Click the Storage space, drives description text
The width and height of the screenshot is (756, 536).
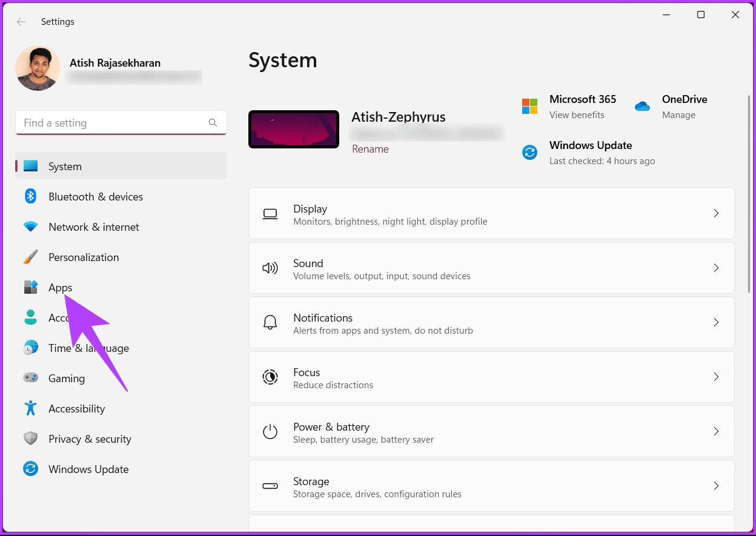pos(377,494)
